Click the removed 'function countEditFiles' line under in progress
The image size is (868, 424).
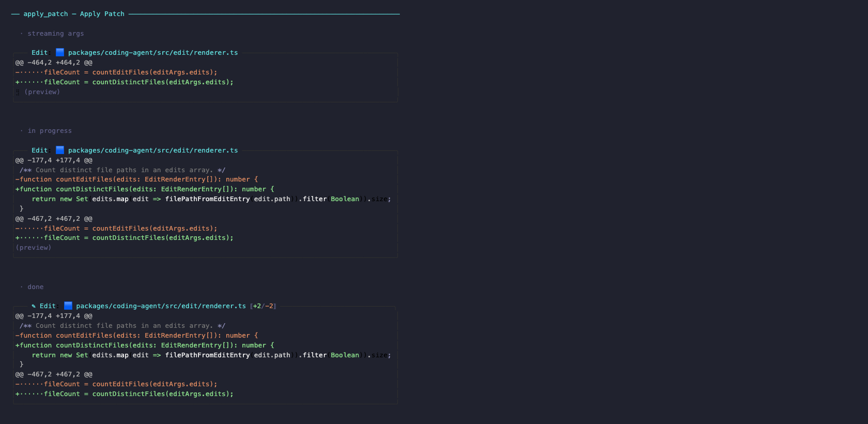[136, 179]
